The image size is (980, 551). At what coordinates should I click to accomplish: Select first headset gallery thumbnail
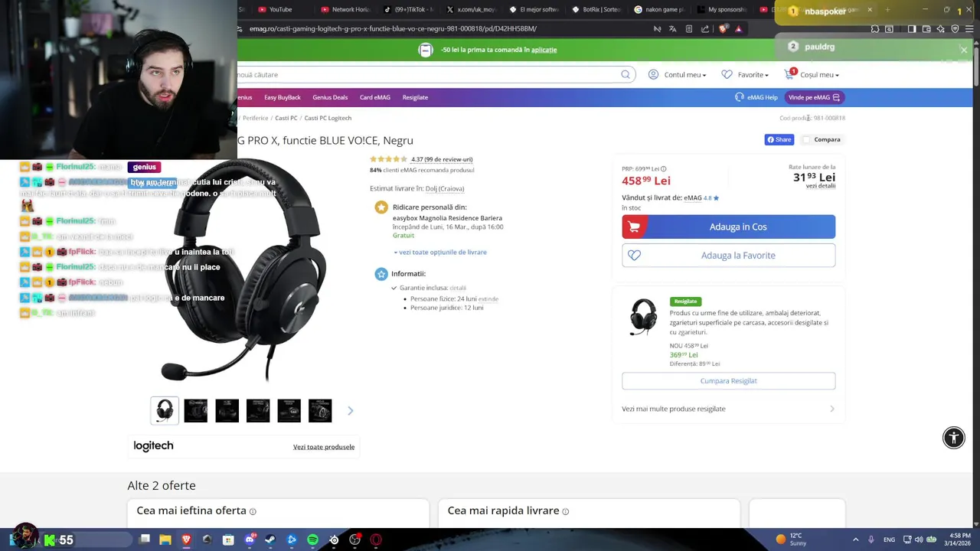(164, 411)
